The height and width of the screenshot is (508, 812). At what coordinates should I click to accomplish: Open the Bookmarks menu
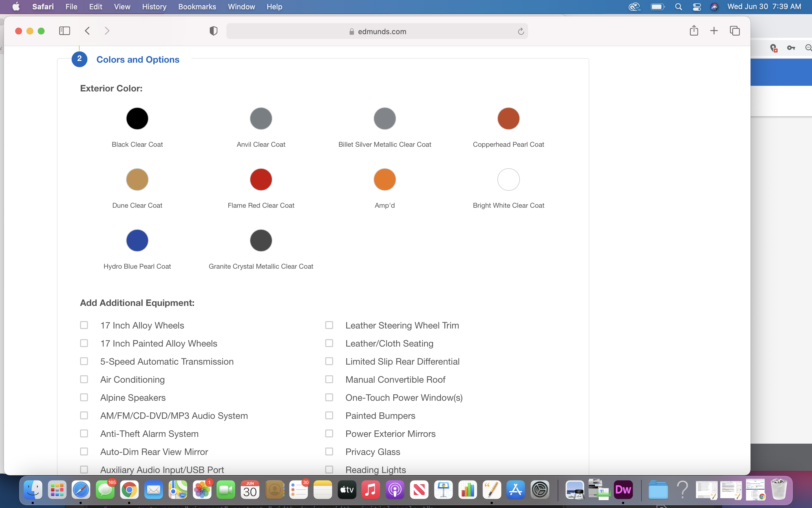coord(197,7)
